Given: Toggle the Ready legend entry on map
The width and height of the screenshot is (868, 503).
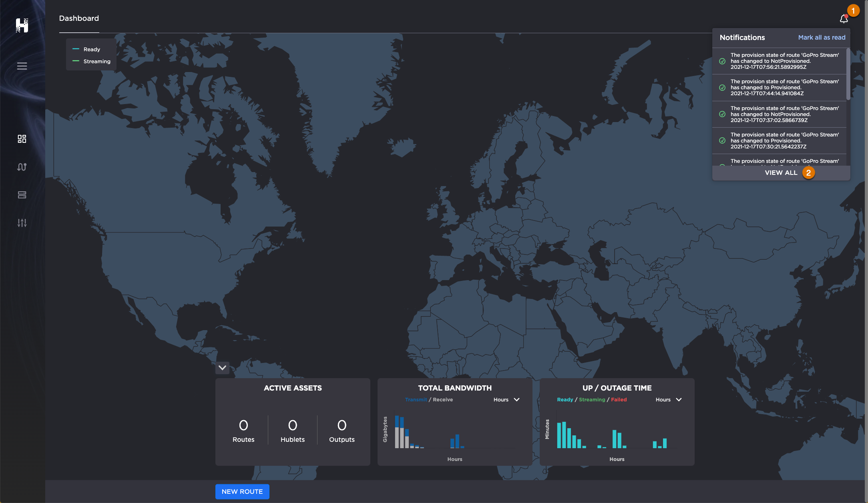Looking at the screenshot, I should click(x=91, y=49).
